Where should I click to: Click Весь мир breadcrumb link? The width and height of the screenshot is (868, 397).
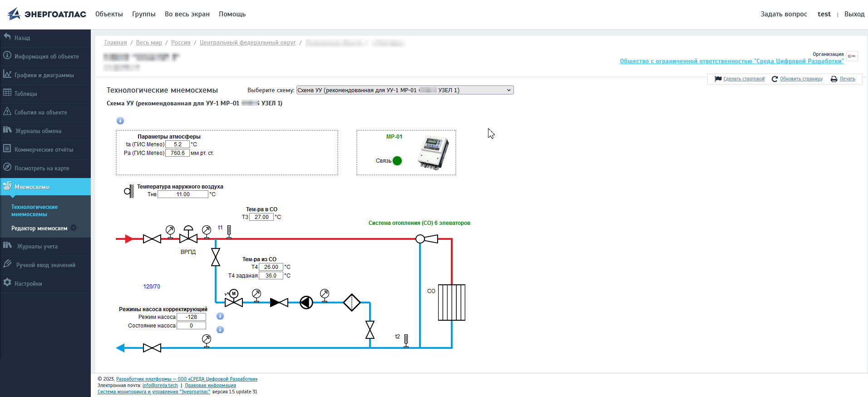click(149, 42)
